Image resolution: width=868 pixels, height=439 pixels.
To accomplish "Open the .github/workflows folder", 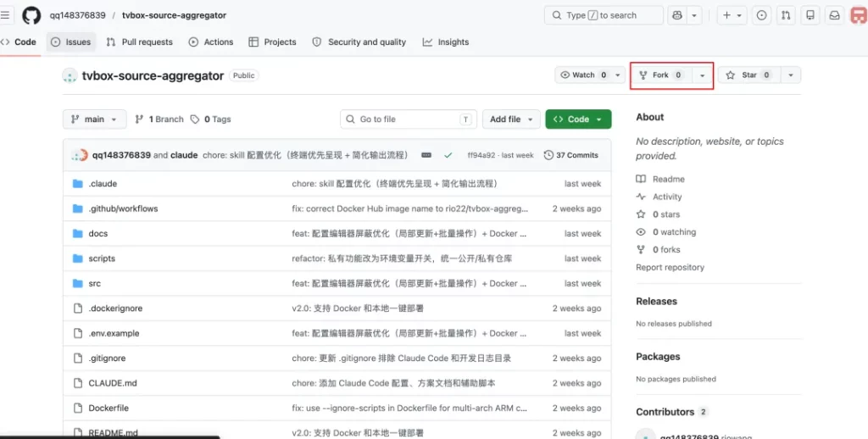I will coord(123,208).
